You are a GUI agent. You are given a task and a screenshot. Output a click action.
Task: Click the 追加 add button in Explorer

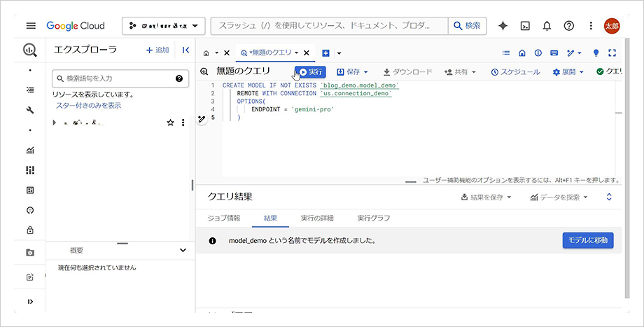click(157, 50)
